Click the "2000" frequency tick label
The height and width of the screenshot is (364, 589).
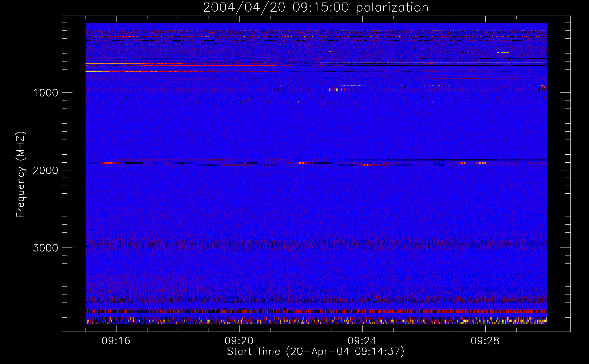(46, 170)
